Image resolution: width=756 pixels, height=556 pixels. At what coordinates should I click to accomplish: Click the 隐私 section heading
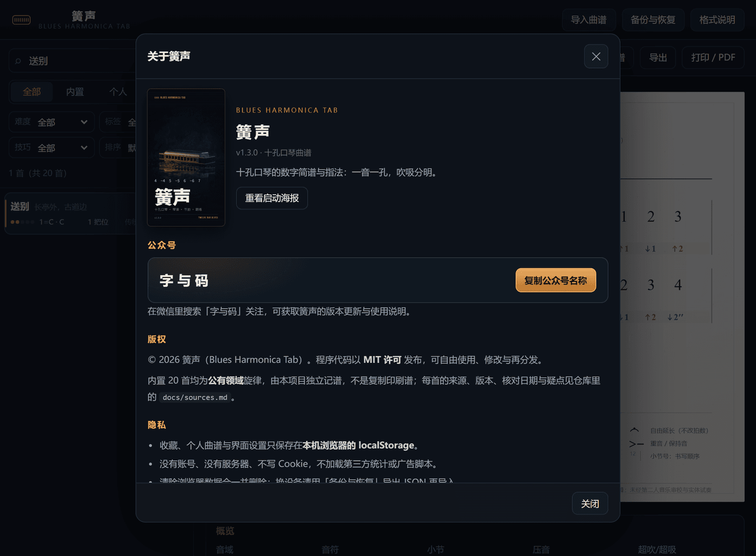point(157,425)
